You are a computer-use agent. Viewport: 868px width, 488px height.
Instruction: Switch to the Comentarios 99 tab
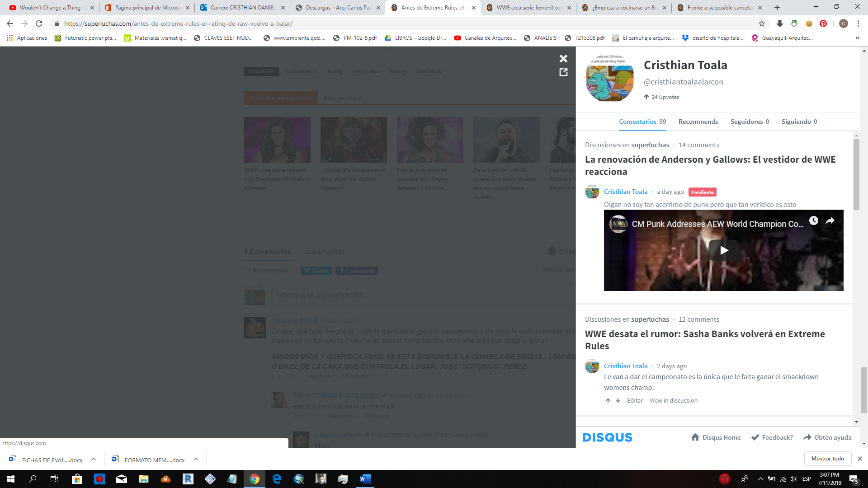point(642,122)
